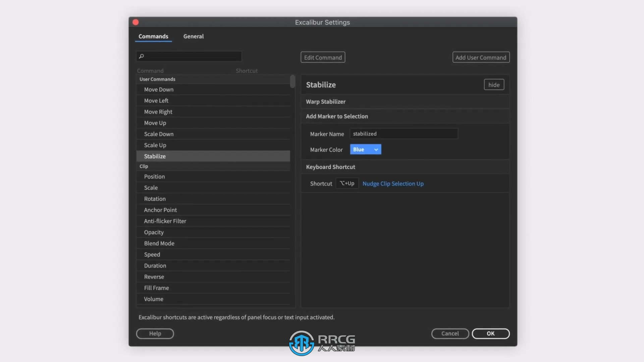Select the Rotation command
Viewport: 644px width, 362px height.
pyautogui.click(x=213, y=198)
